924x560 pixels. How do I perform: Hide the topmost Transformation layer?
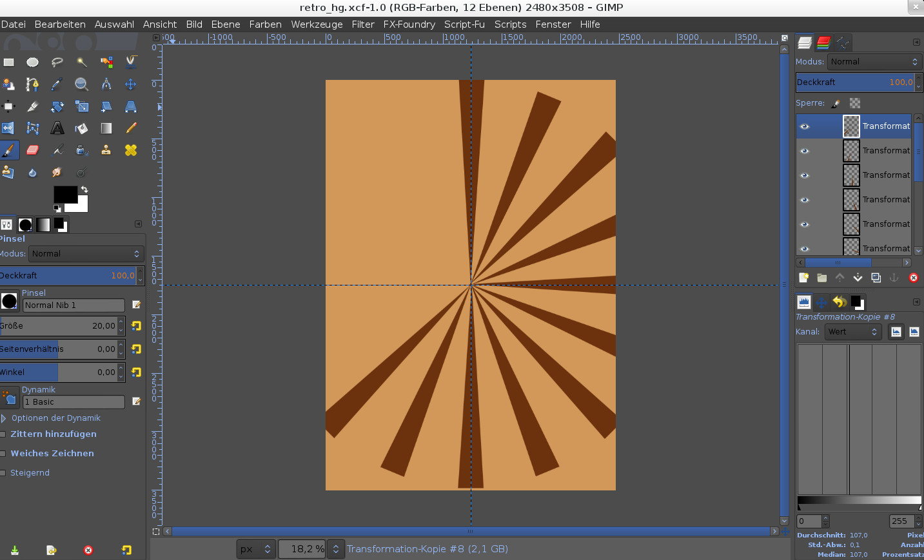coord(804,126)
